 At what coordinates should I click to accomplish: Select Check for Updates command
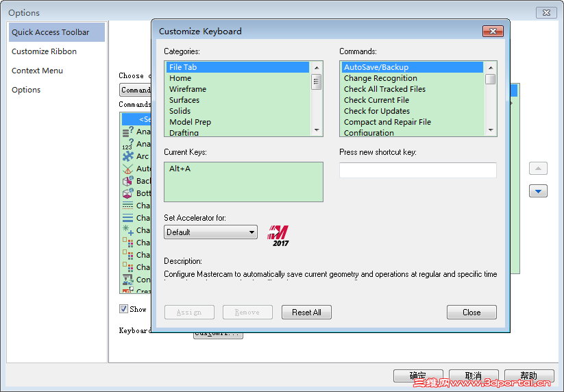click(413, 111)
